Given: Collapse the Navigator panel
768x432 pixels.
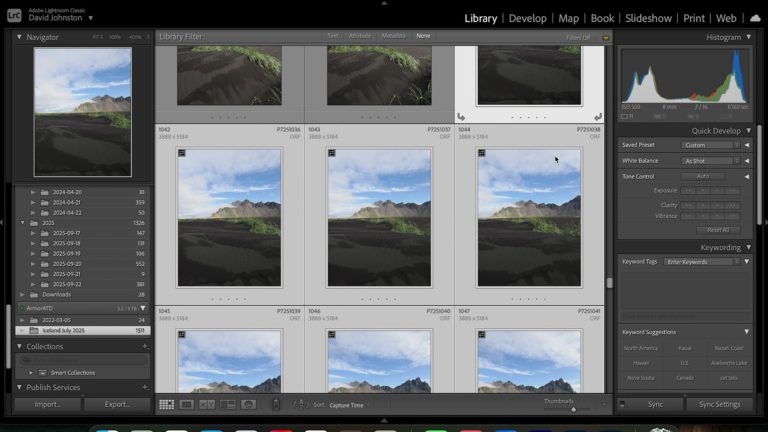Looking at the screenshot, I should pos(19,37).
